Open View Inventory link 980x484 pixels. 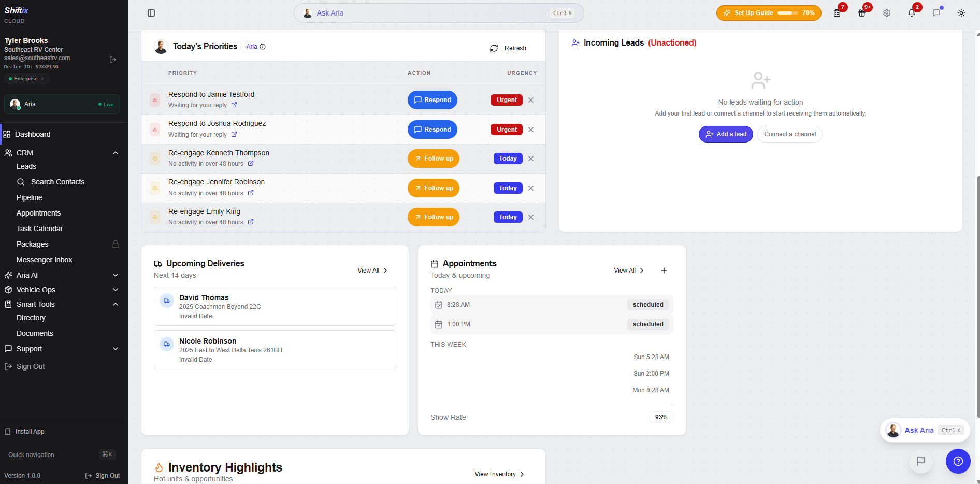[x=499, y=474]
